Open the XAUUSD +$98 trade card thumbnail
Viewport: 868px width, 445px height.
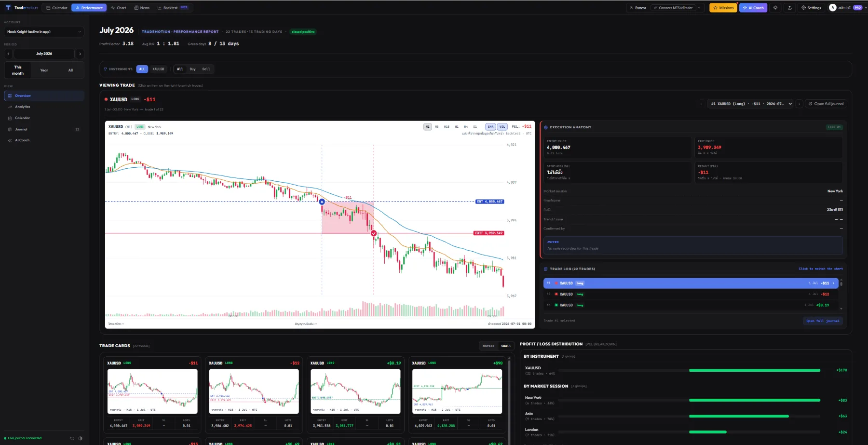point(457,391)
